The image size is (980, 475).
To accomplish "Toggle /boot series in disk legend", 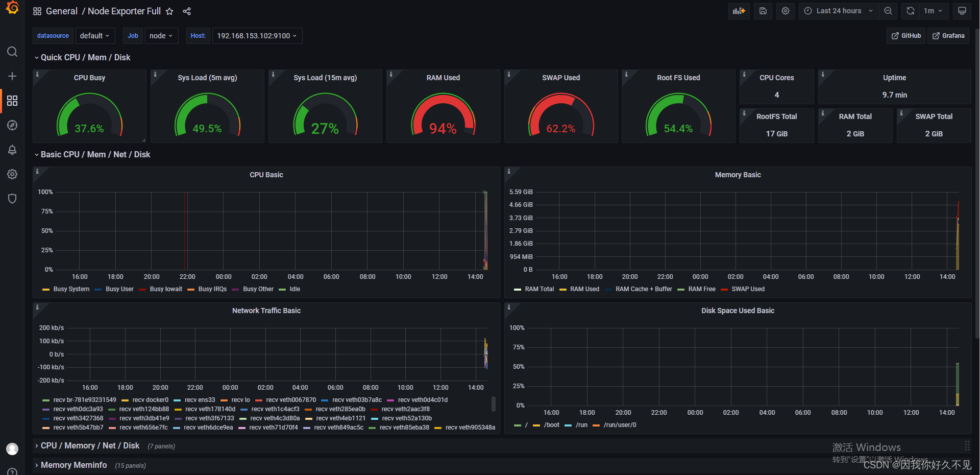I will (551, 425).
